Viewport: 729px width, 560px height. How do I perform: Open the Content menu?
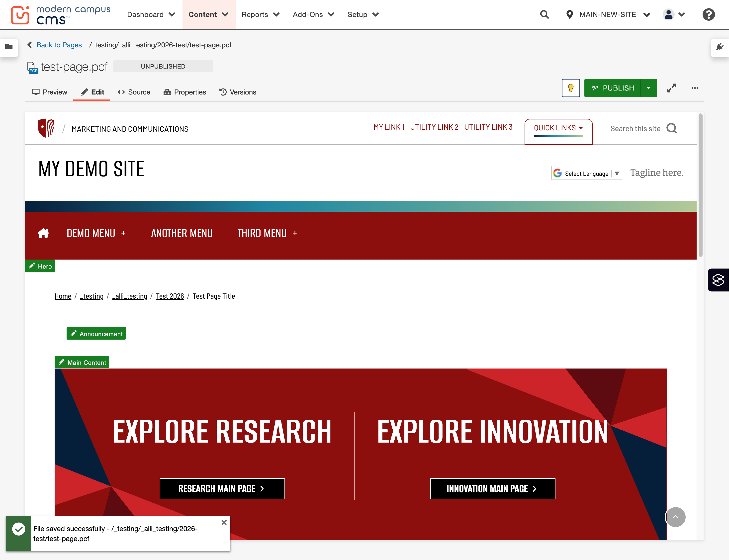pyautogui.click(x=209, y=14)
